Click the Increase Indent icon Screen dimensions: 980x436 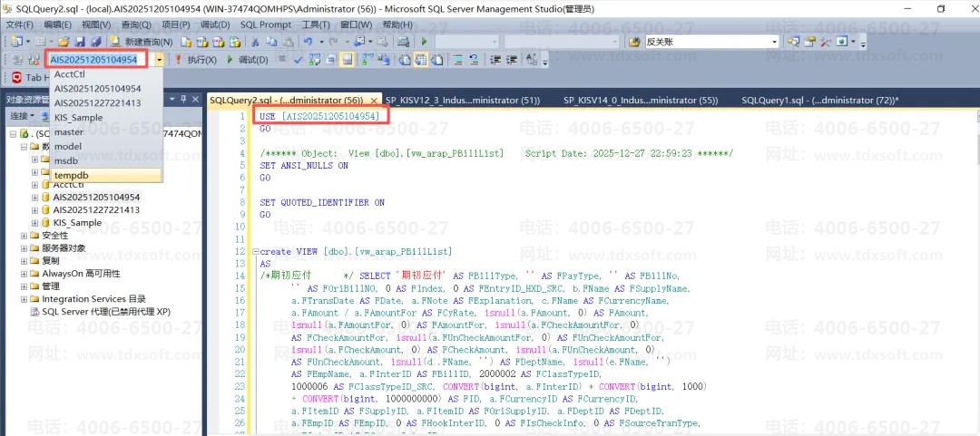(512, 59)
